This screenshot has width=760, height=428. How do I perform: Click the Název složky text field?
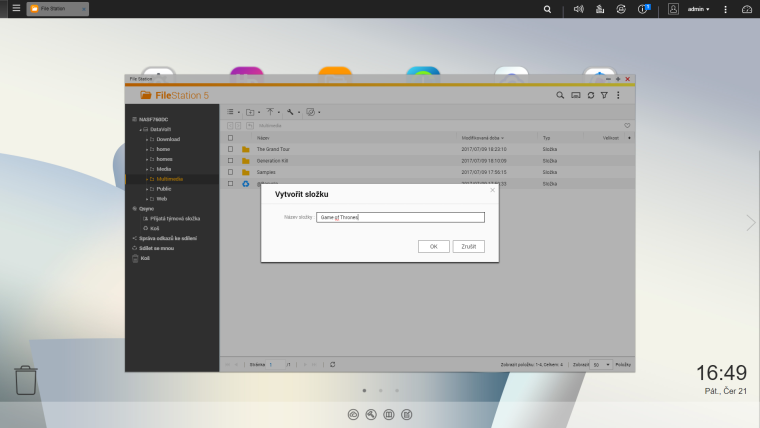(400, 217)
